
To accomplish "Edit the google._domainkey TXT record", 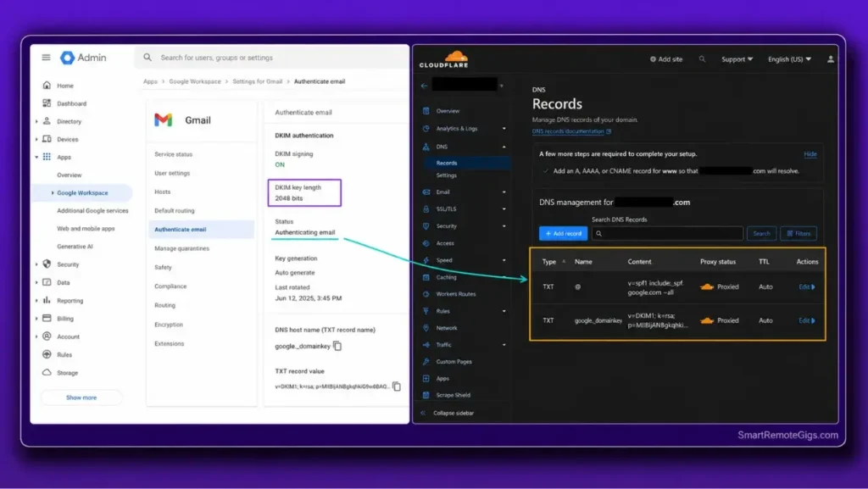I will pos(807,320).
